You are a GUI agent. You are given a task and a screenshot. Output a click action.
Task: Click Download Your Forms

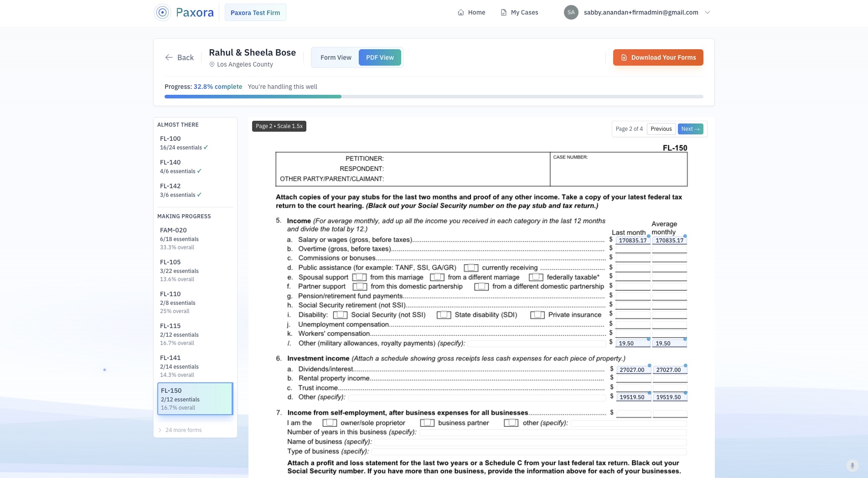[x=658, y=57]
